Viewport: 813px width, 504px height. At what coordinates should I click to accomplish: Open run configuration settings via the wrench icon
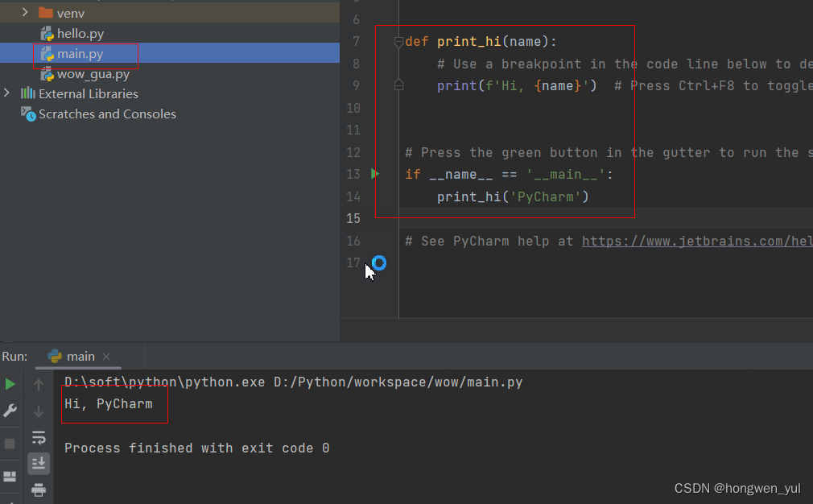click(10, 411)
